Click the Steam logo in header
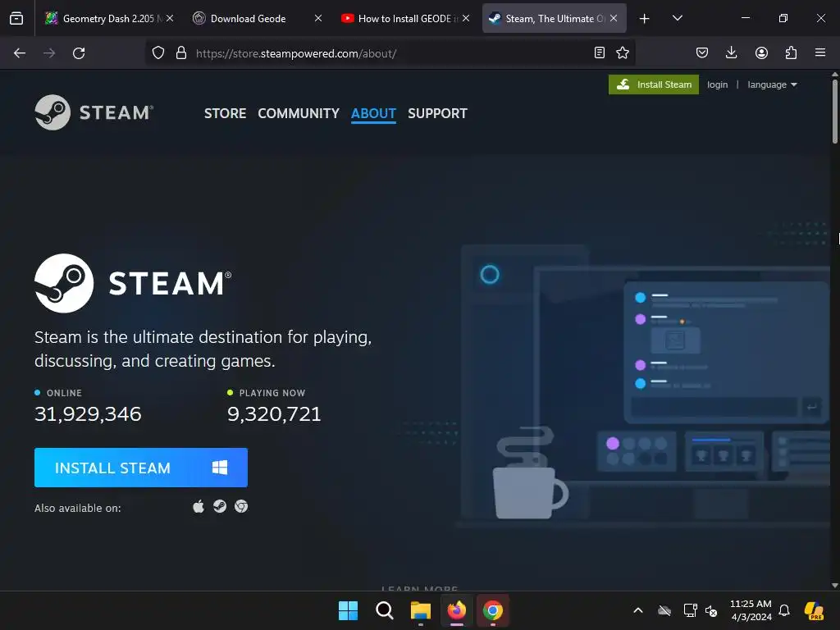Image resolution: width=840 pixels, height=630 pixels. pyautogui.click(x=94, y=112)
